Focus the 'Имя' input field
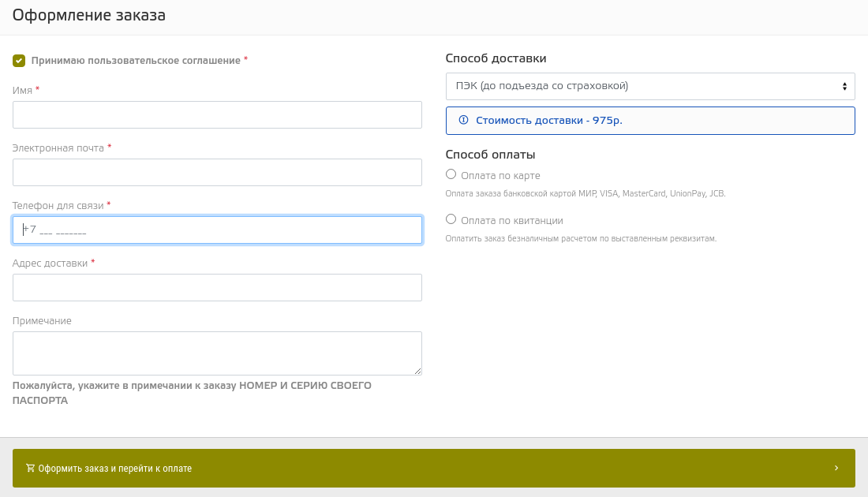This screenshot has width=868, height=497. 217,115
